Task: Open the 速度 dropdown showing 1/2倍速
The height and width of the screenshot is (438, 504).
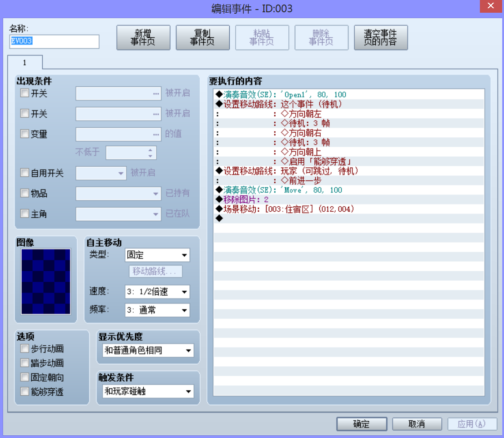Action: pyautogui.click(x=157, y=292)
